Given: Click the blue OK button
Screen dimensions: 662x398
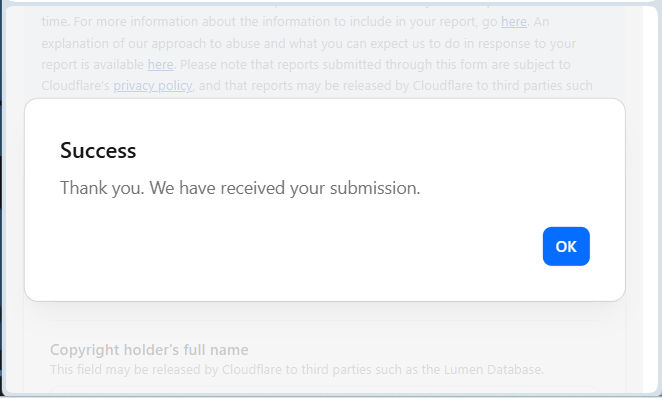Looking at the screenshot, I should tap(566, 246).
